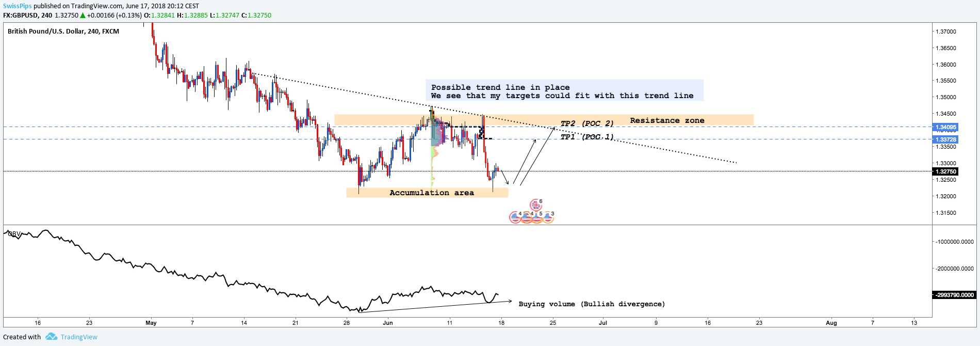Click the 1.34095 price level tag
Viewport: 980px width, 346px height.
pyautogui.click(x=946, y=127)
